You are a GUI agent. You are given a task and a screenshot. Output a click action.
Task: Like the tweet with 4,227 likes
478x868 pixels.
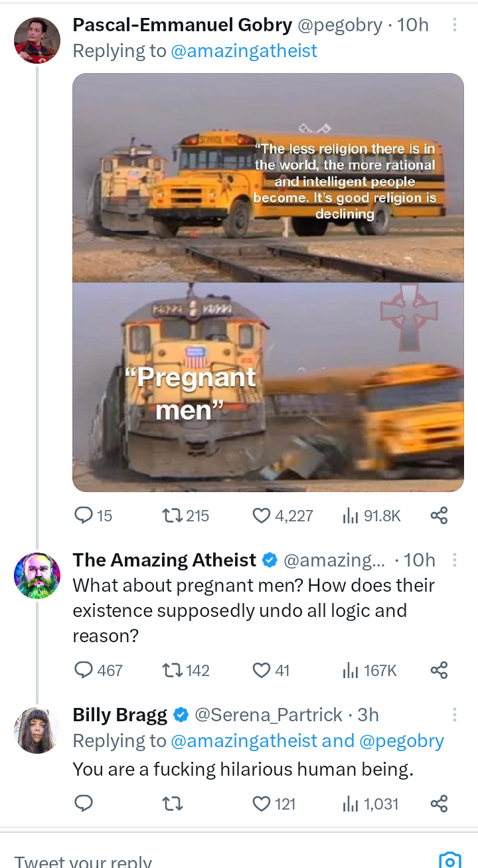(x=262, y=515)
